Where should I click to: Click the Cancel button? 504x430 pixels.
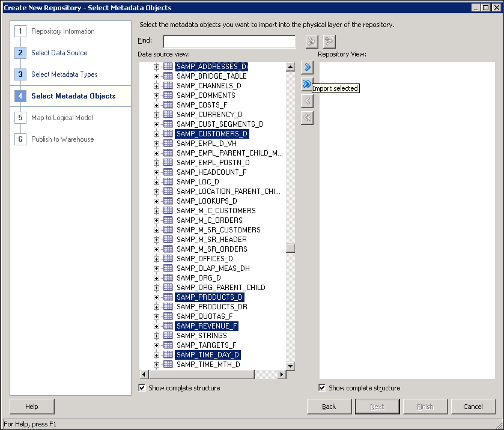[473, 407]
